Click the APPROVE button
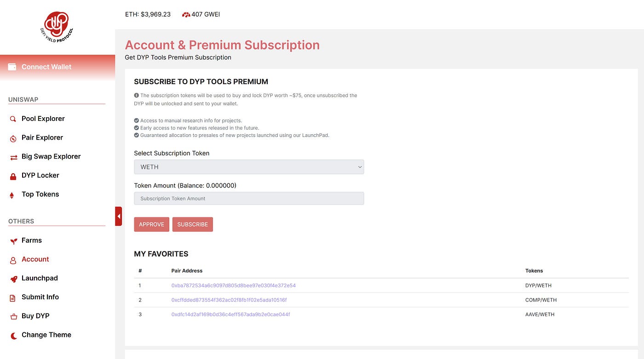 pyautogui.click(x=151, y=224)
